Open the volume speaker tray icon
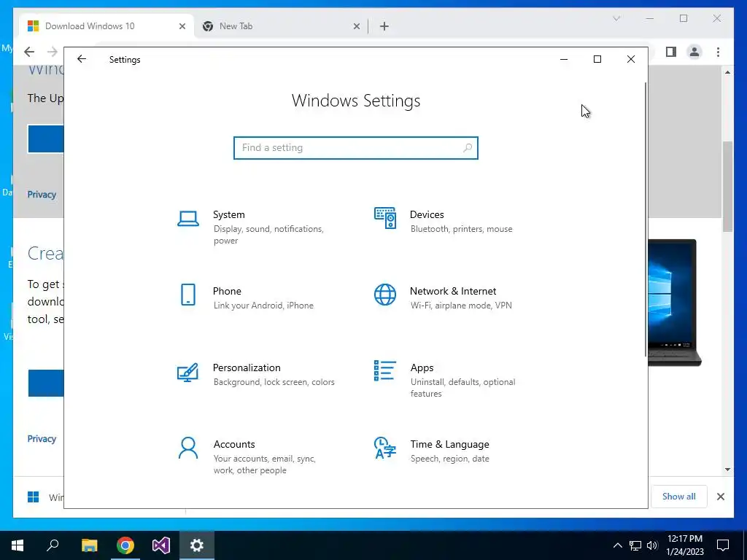 coord(652,545)
